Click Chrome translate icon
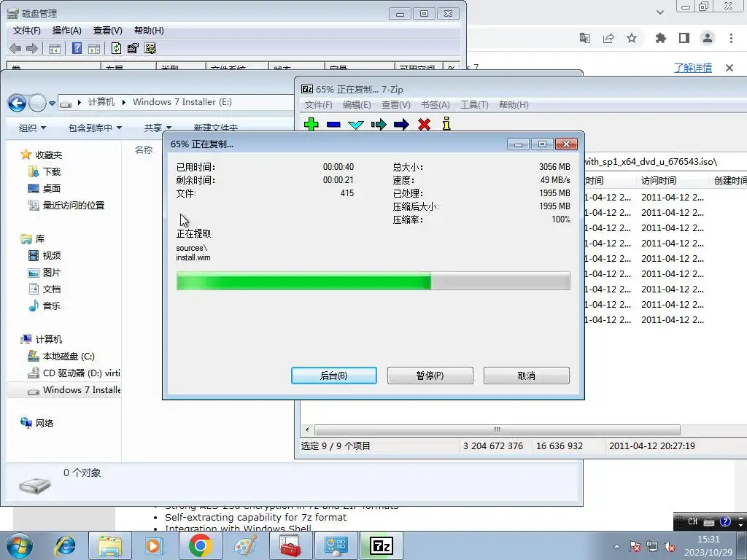This screenshot has width=747, height=560. [x=585, y=38]
